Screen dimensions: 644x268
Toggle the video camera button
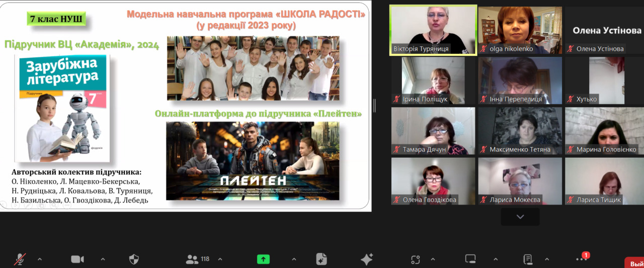click(77, 259)
